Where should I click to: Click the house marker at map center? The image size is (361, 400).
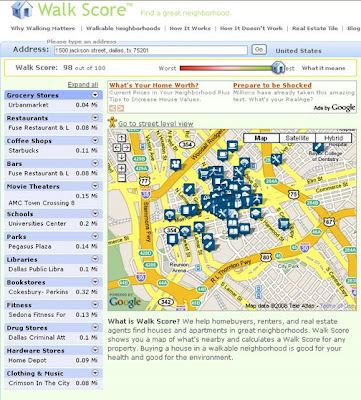point(233,214)
